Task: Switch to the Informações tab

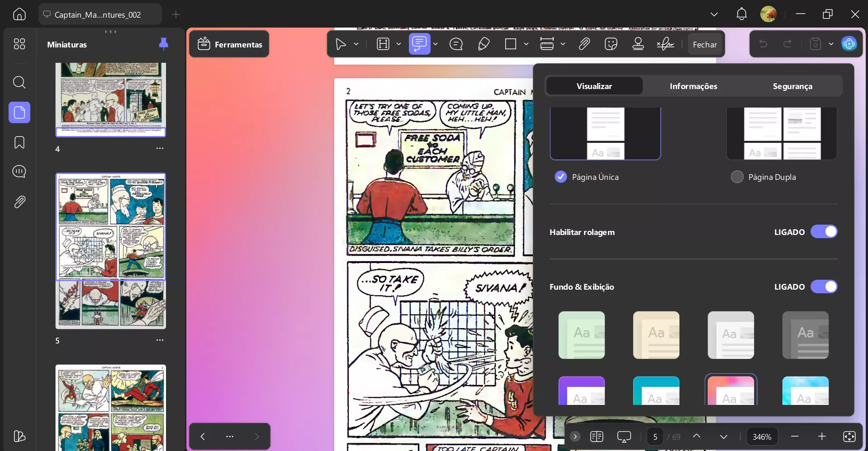Action: (x=693, y=86)
